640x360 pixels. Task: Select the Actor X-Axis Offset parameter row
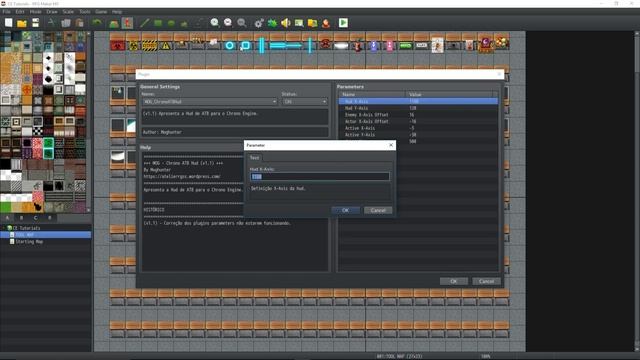[418, 121]
